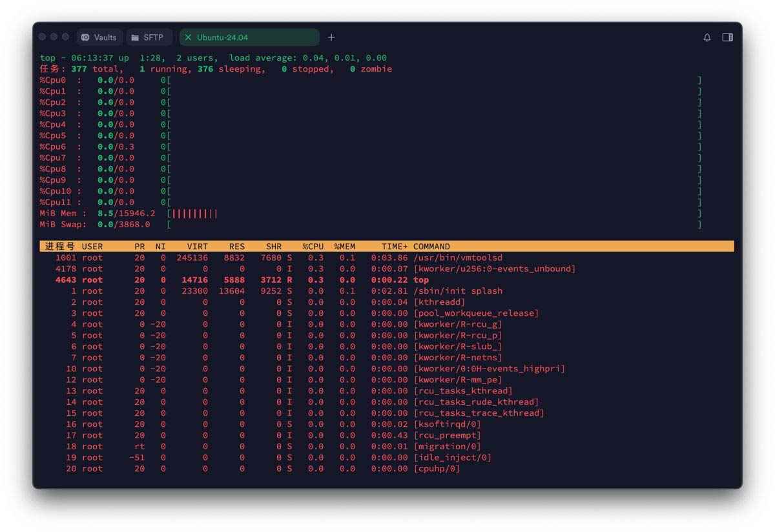Click the [kworker/0:0H-events_highpri] process
This screenshot has width=775, height=532.
coord(490,369)
